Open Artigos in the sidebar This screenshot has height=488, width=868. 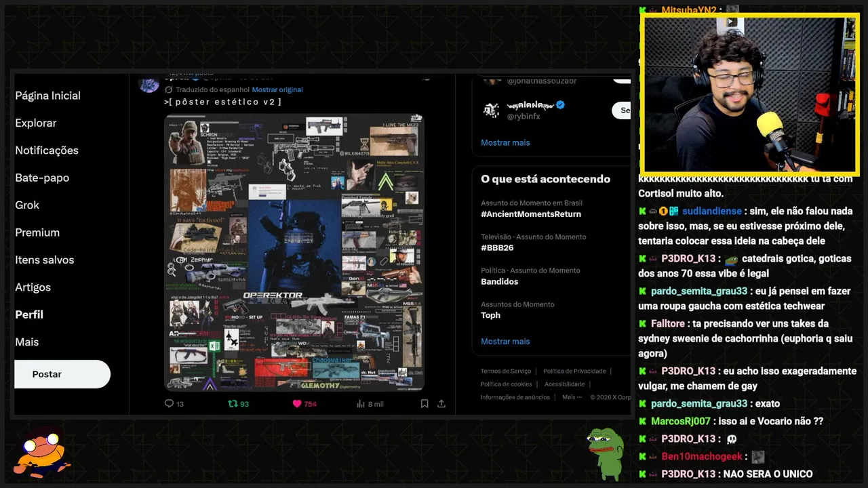tap(33, 287)
